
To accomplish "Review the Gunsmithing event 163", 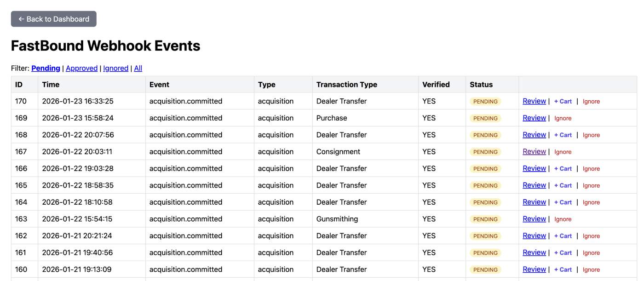I will click(x=534, y=219).
